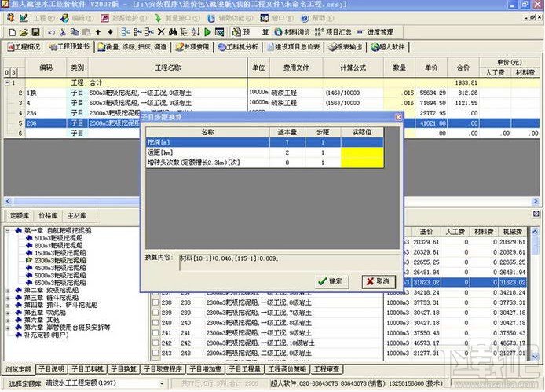Expand the 第四章 抓斗、铲斗挖泥船 node
The width and height of the screenshot is (545, 392).
[x=8, y=306]
